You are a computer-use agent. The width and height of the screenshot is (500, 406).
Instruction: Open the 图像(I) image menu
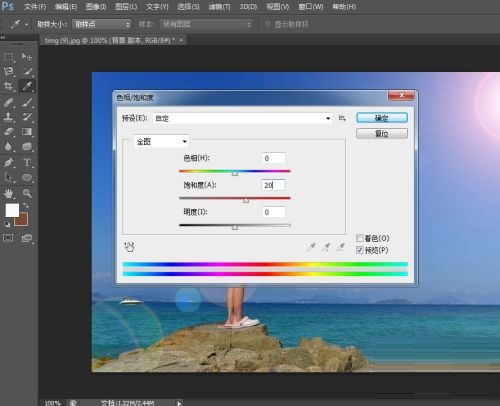point(96,7)
